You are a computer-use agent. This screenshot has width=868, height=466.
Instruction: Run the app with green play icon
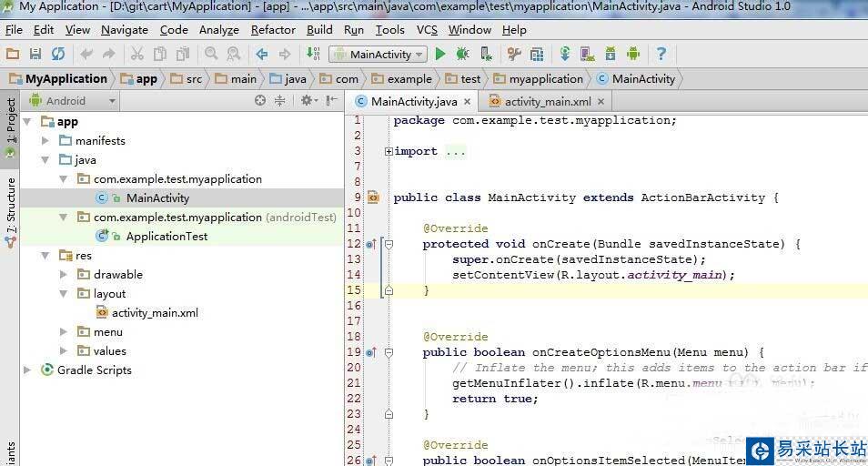point(440,54)
